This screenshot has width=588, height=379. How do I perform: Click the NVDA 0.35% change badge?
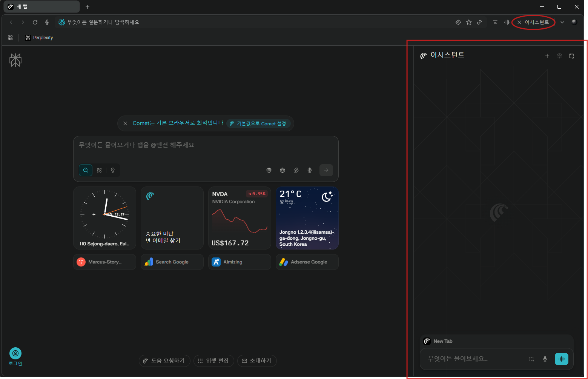[x=257, y=194]
